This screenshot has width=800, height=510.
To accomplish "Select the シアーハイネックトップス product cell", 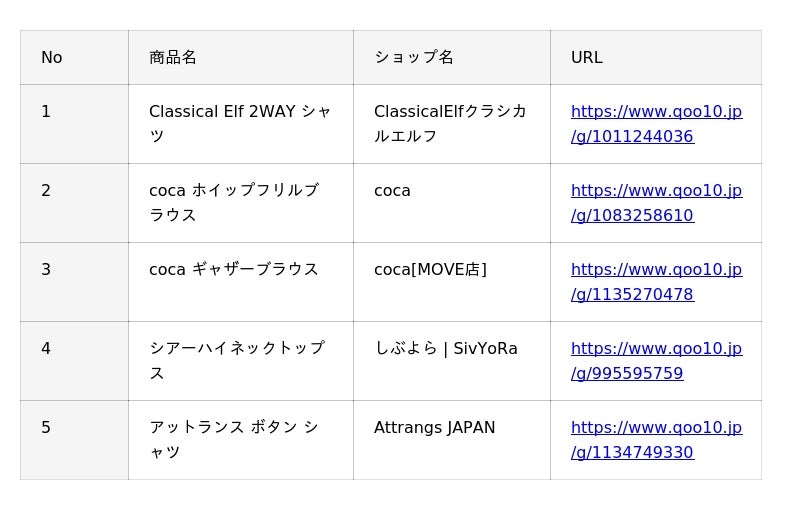I will pyautogui.click(x=237, y=361).
